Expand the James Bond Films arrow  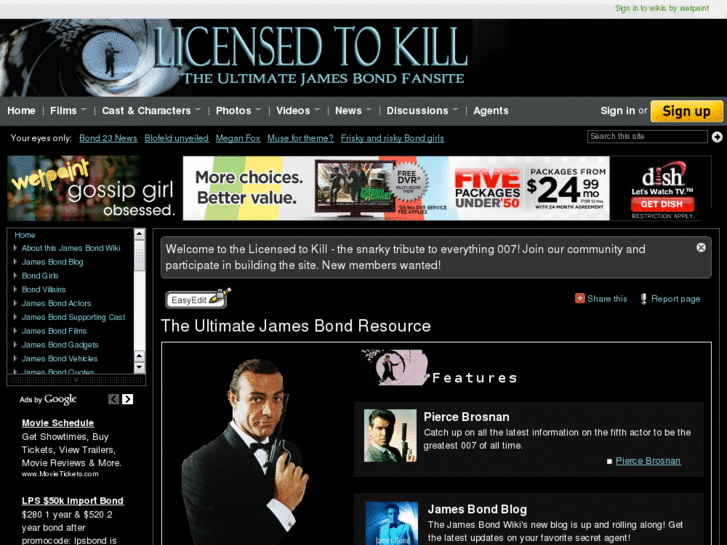click(x=15, y=331)
